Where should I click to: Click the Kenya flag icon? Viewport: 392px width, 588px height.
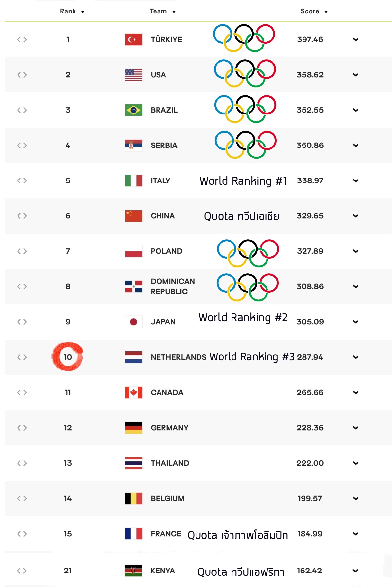coord(133,571)
